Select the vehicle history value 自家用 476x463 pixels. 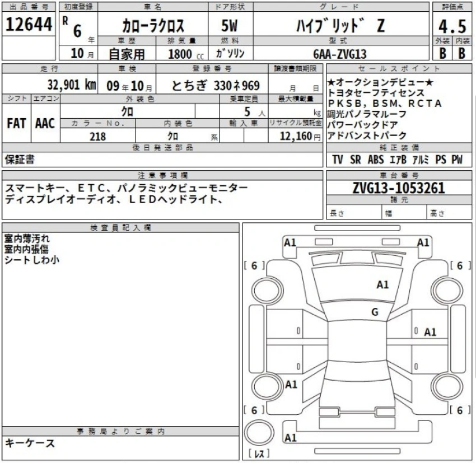point(127,54)
